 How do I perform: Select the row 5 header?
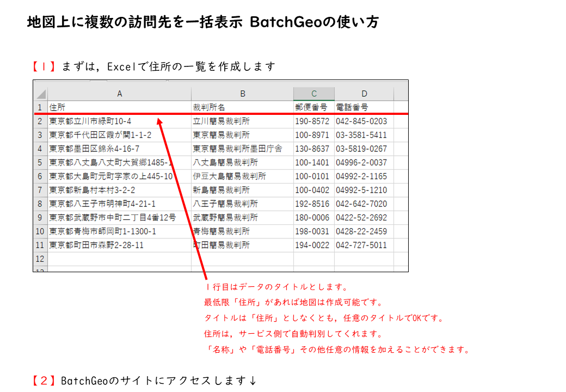(40, 162)
